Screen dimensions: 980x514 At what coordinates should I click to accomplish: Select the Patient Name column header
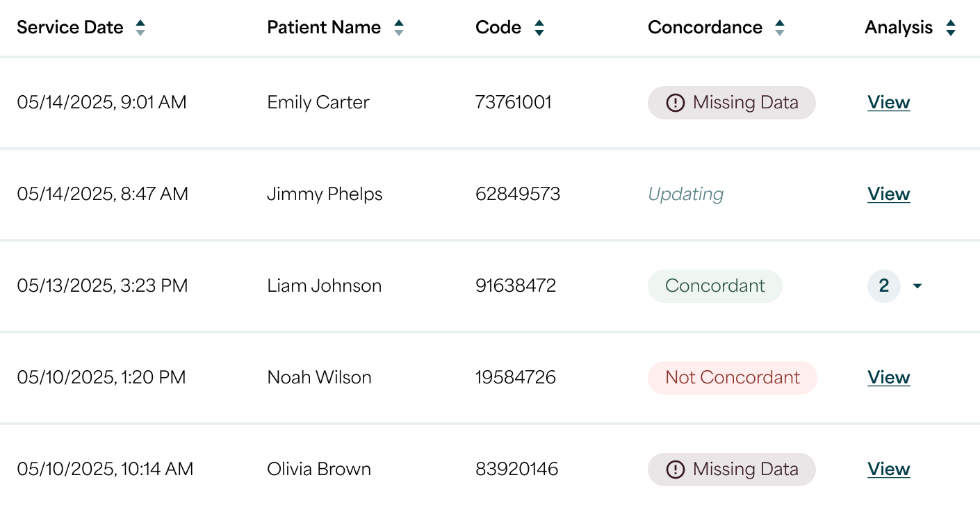[x=324, y=28]
